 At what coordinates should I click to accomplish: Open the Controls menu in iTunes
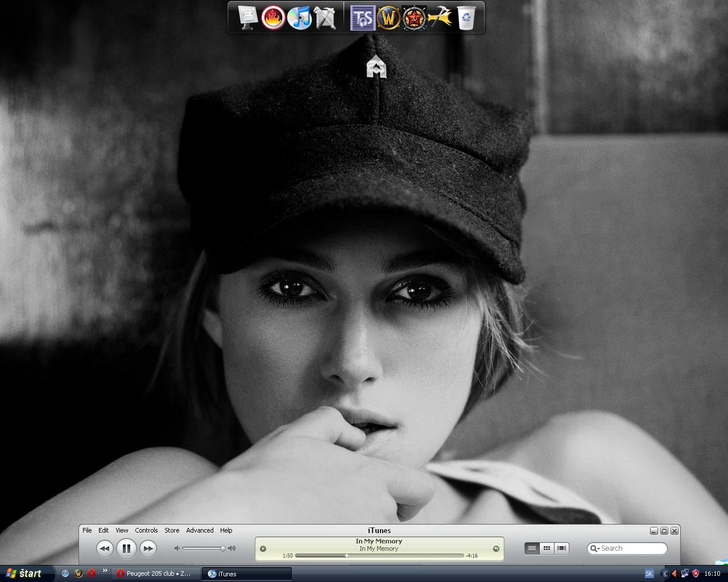click(146, 530)
